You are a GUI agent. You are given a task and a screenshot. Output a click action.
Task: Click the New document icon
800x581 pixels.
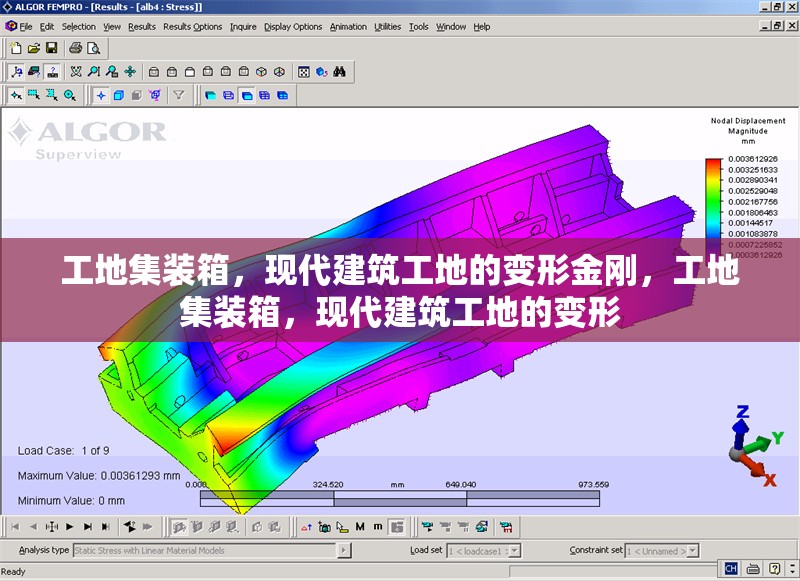point(15,47)
